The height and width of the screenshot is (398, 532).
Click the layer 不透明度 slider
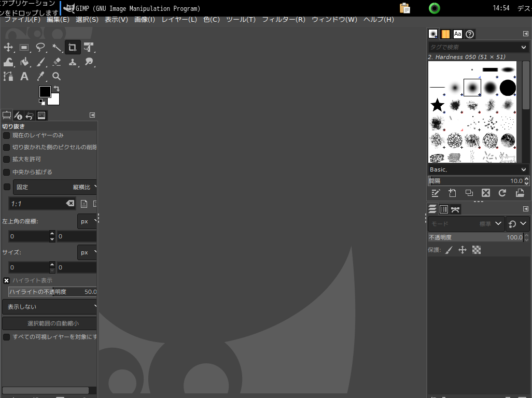pyautogui.click(x=476, y=237)
